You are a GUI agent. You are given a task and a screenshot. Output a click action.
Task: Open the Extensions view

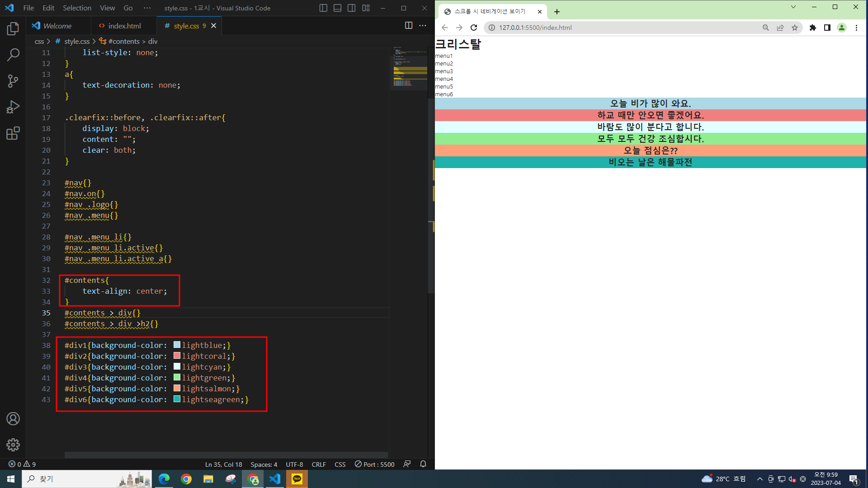[x=13, y=133]
